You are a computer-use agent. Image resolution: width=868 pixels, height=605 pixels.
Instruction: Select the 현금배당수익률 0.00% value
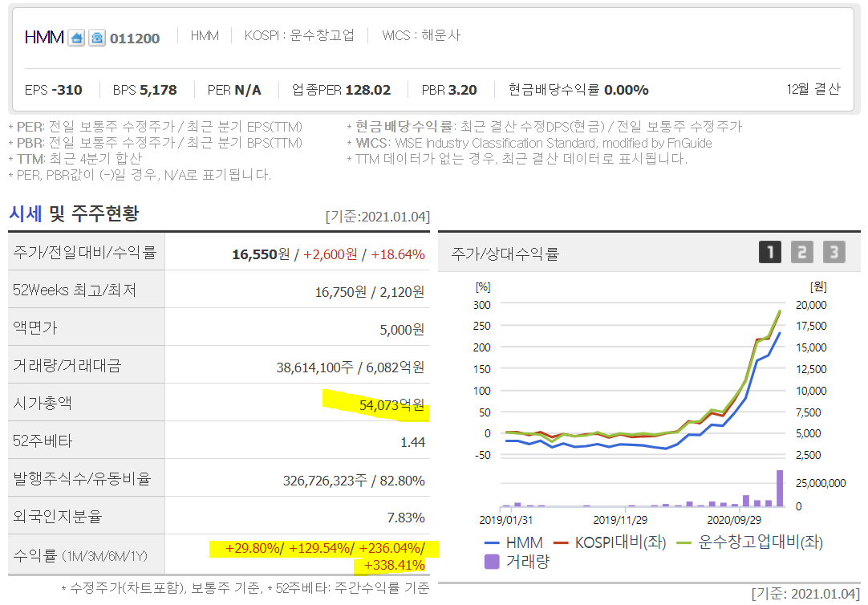tap(578, 90)
